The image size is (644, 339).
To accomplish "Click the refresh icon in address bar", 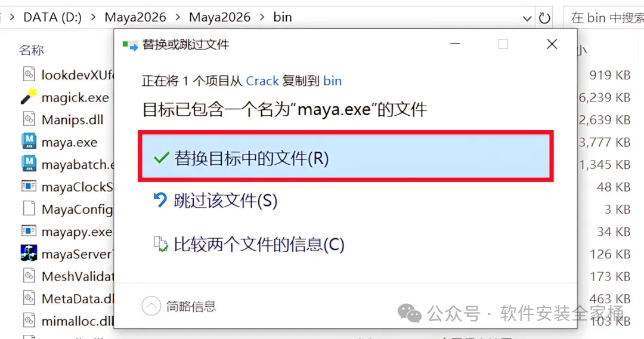I will pos(544,18).
